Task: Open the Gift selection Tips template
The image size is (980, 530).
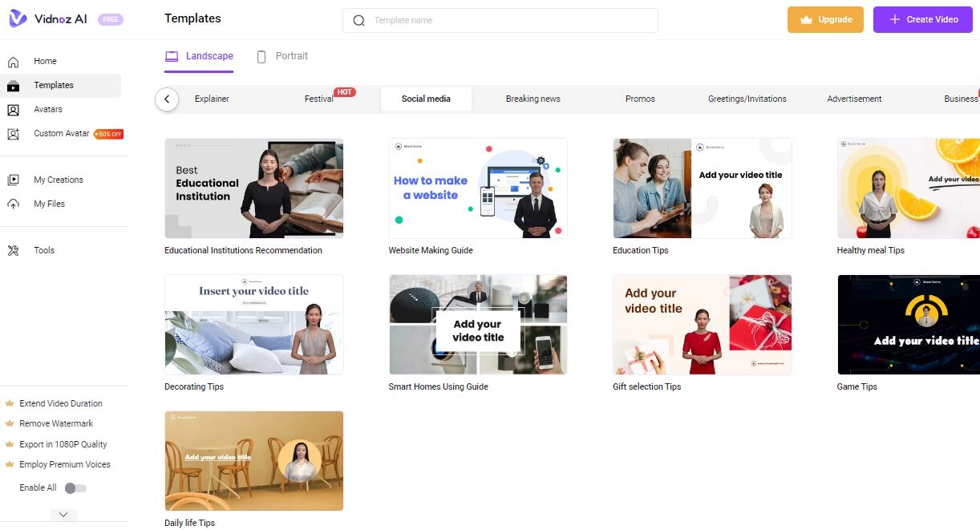Action: click(x=702, y=325)
